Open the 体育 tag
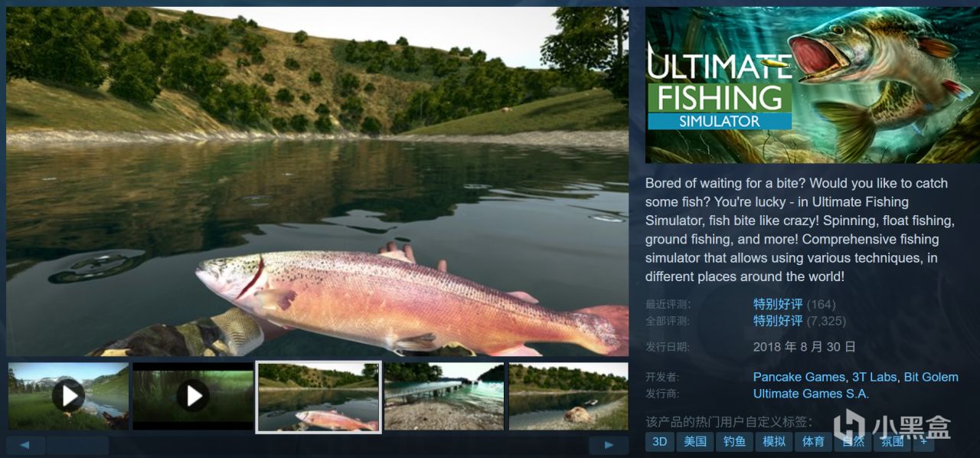This screenshot has height=458, width=980. 813,442
